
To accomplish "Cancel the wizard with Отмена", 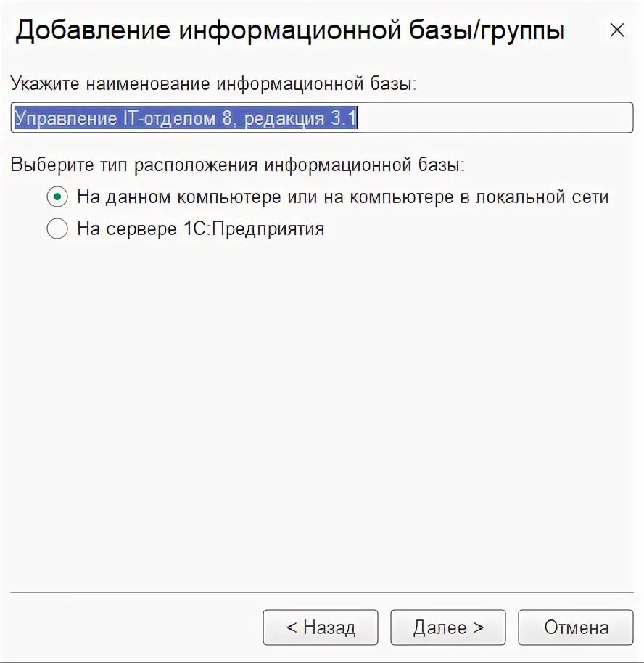I will 576,627.
